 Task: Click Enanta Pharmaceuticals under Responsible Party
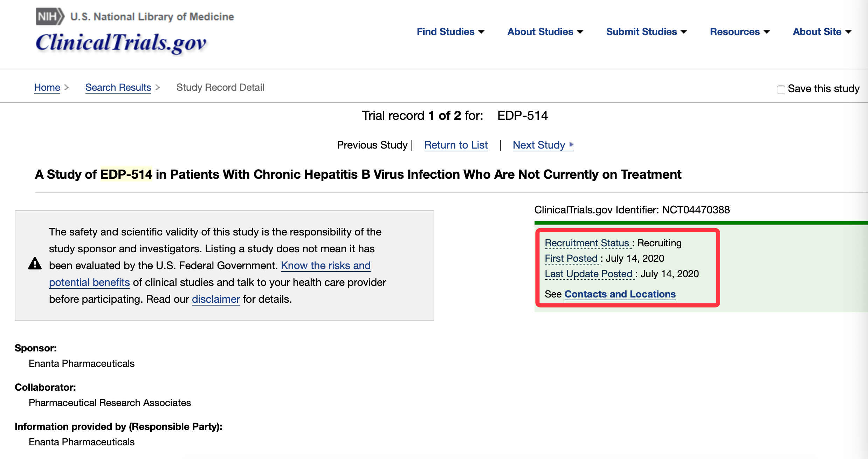[82, 442]
